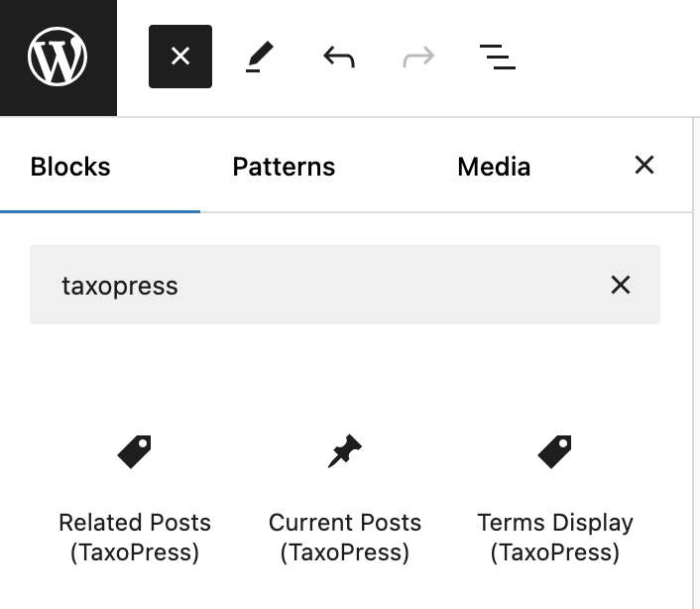Click the Undo arrow

339,57
